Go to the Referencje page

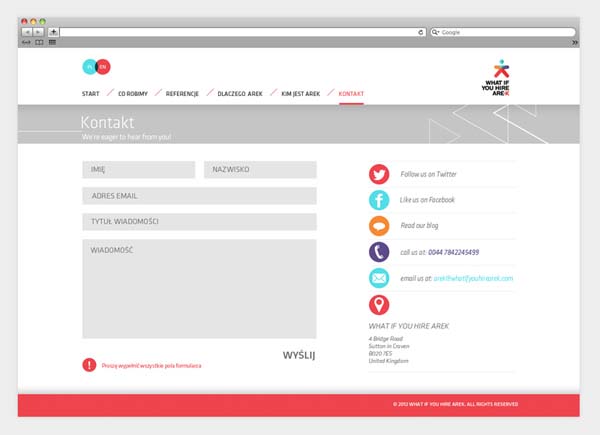click(182, 93)
